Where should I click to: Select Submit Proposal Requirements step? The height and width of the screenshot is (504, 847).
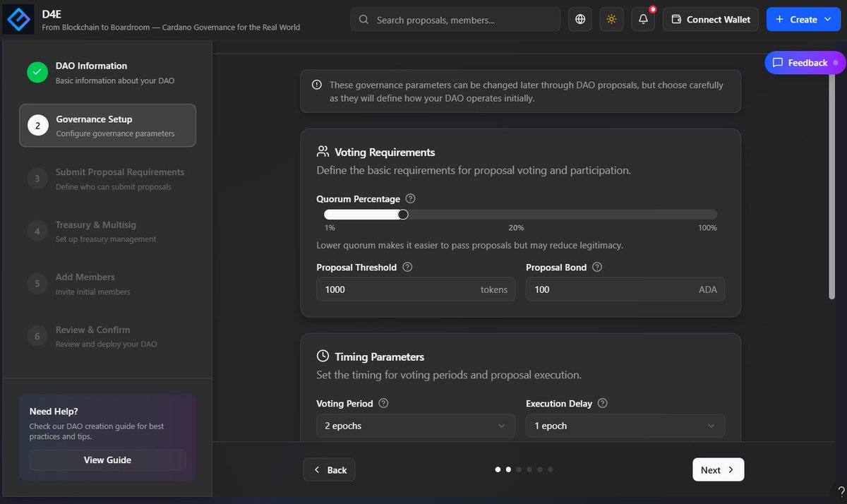(x=107, y=179)
